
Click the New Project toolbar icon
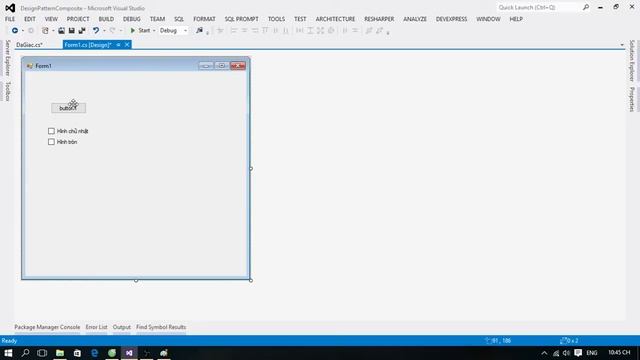(x=45, y=31)
